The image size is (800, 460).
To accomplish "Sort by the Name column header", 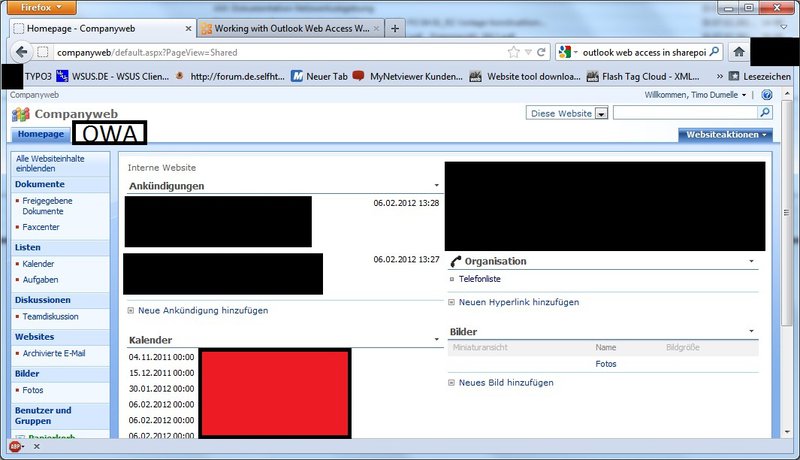I will point(606,347).
